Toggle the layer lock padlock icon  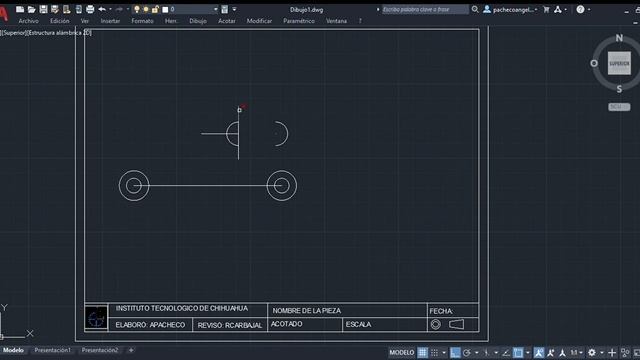(155, 9)
